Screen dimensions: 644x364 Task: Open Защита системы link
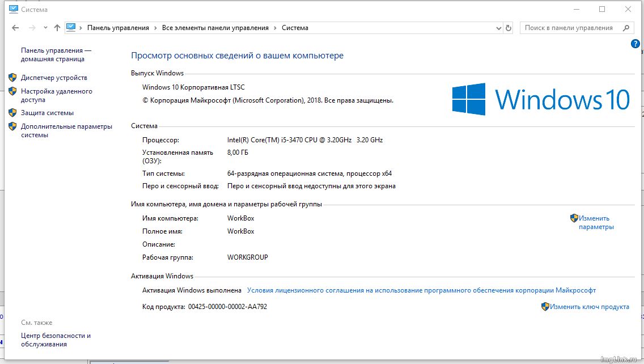click(x=47, y=113)
